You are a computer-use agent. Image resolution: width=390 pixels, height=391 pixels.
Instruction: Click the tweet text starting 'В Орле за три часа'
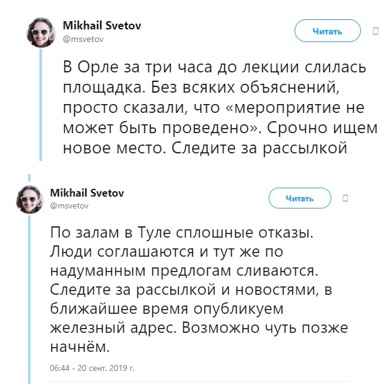[220, 107]
